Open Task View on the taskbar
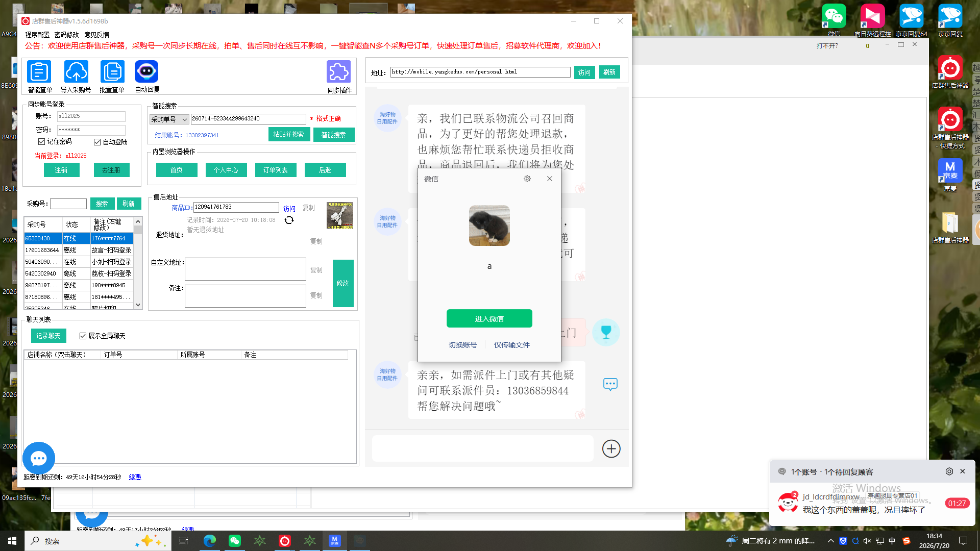Screen dimensions: 980x551 click(184, 541)
